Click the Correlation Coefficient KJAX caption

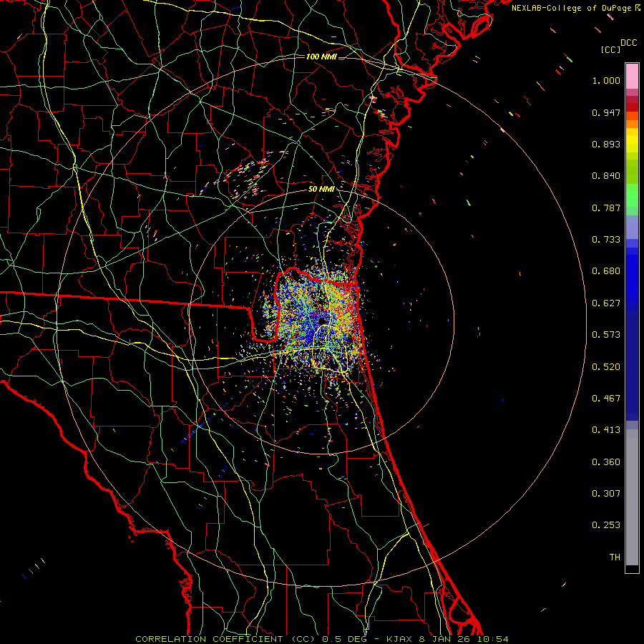click(x=322, y=639)
